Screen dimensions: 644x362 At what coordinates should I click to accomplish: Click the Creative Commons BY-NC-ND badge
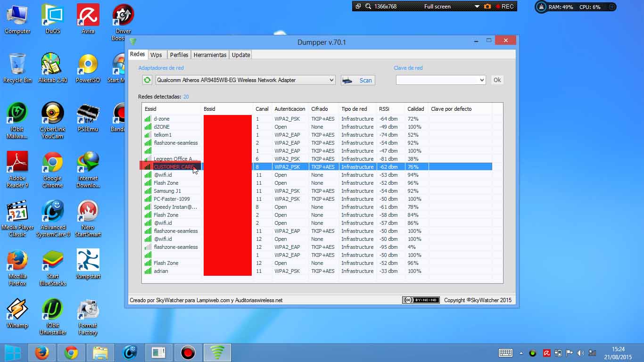coord(421,300)
